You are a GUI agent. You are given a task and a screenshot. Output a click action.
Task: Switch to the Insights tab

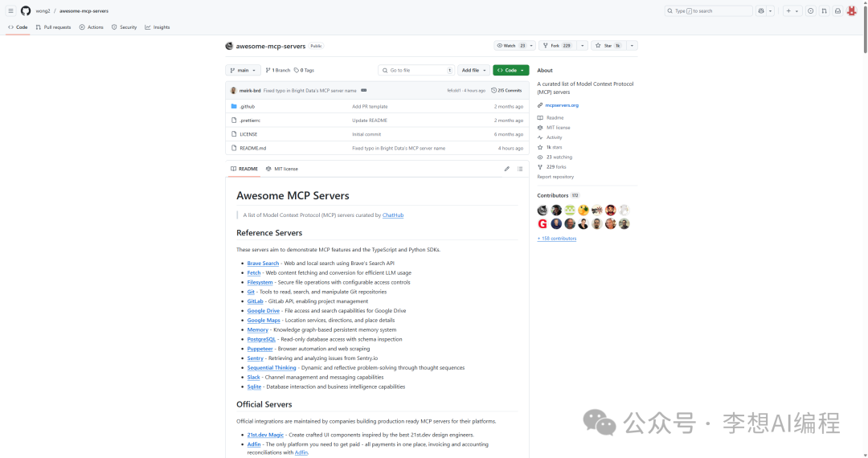(x=158, y=27)
